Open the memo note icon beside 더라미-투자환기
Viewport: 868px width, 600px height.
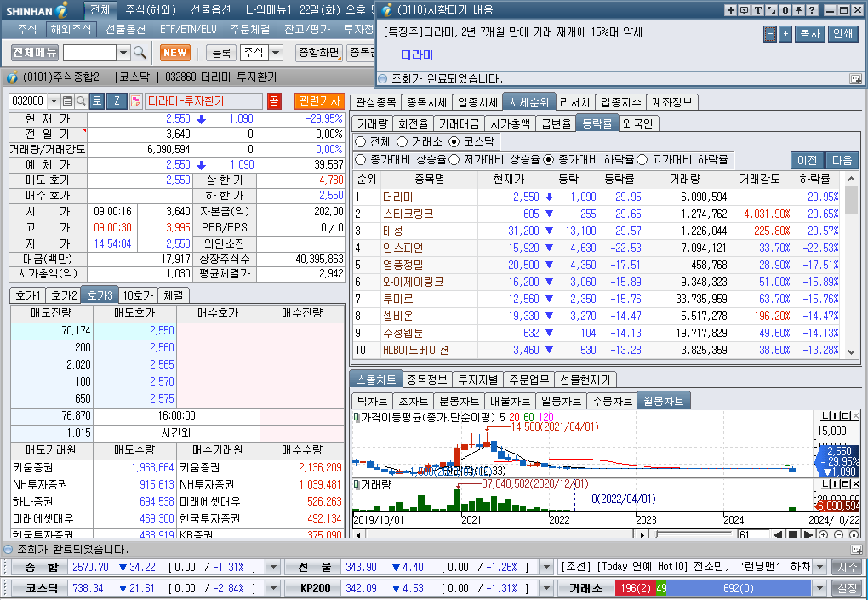135,100
